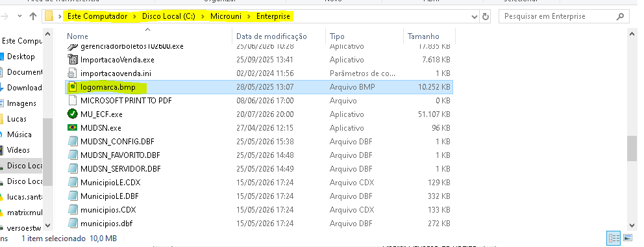Viewport: 644px width, 247px height.
Task: Select 'Microuni' breadcrumb segment
Action: [225, 16]
